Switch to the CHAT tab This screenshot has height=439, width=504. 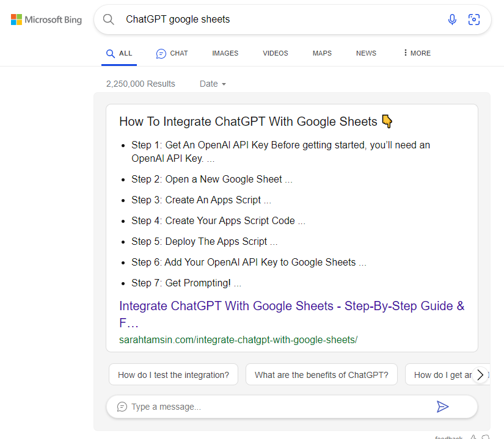[x=172, y=53]
